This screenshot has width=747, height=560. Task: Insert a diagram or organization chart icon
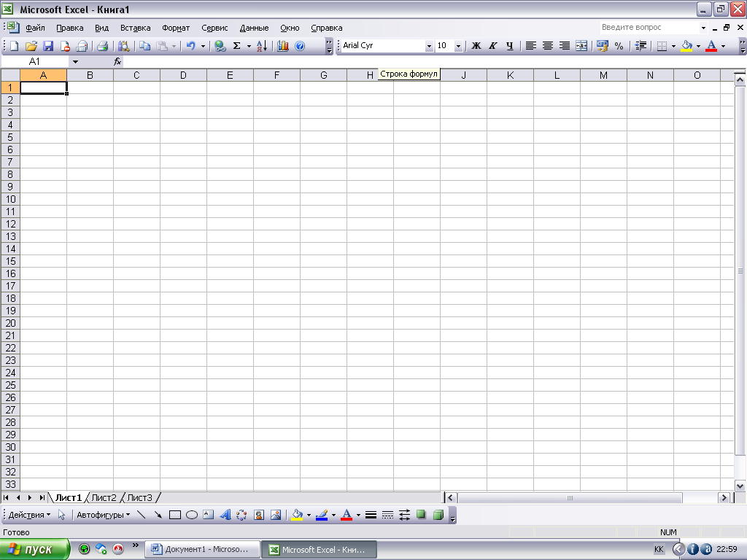tap(242, 515)
